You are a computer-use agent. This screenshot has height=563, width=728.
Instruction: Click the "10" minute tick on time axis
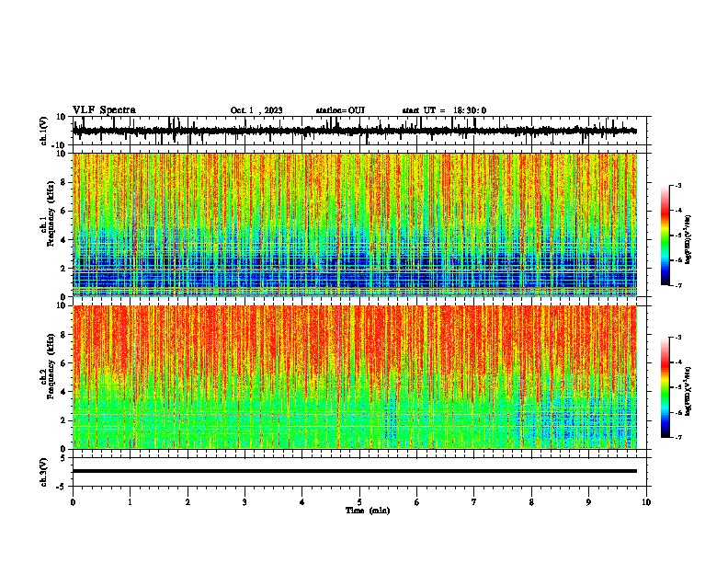point(646,502)
